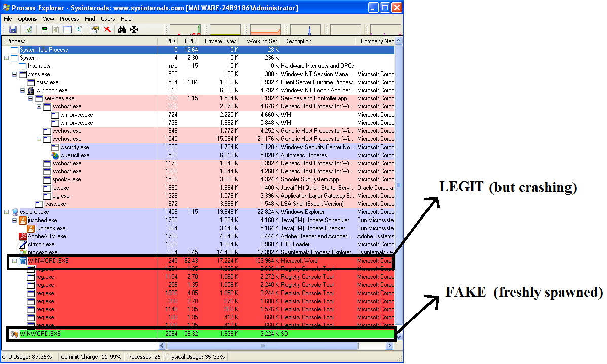Click the binoculars Find Handle icon

(122, 30)
